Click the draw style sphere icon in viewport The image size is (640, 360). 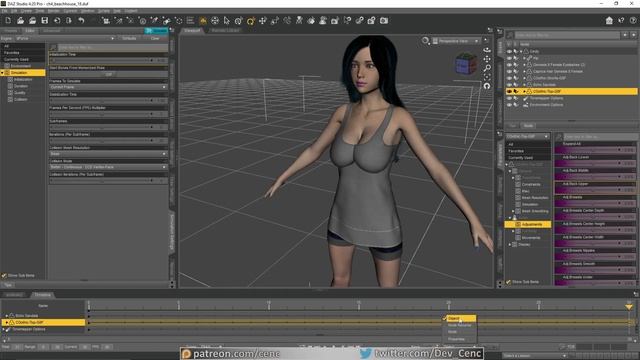(x=426, y=40)
